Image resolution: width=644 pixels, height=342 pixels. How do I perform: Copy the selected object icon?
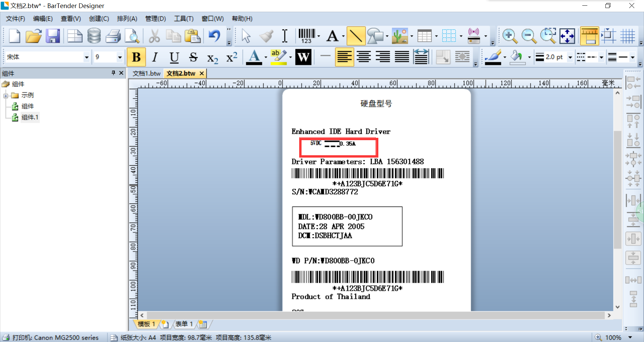coord(173,36)
